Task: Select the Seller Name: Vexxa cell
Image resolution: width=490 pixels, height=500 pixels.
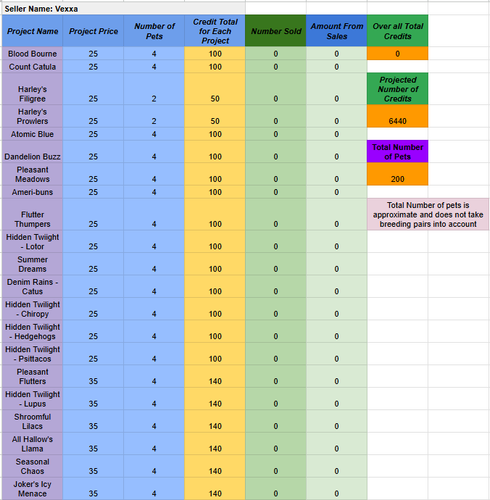Action: (x=123, y=9)
